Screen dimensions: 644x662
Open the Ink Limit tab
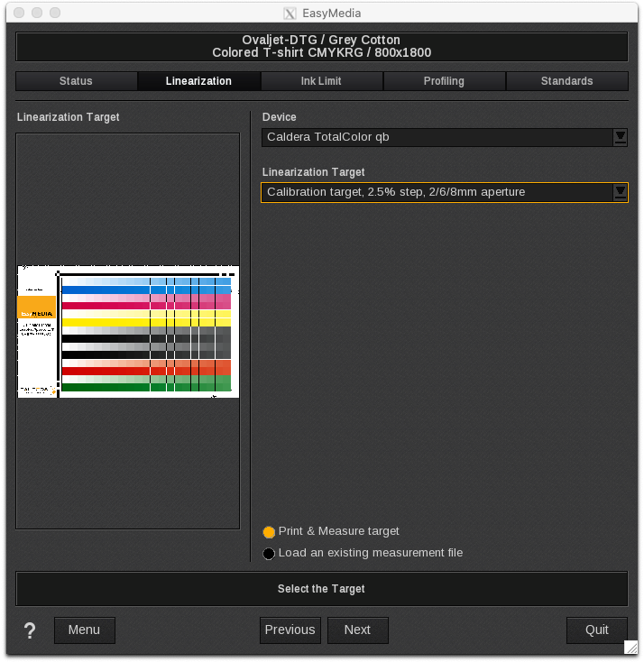[x=321, y=81]
